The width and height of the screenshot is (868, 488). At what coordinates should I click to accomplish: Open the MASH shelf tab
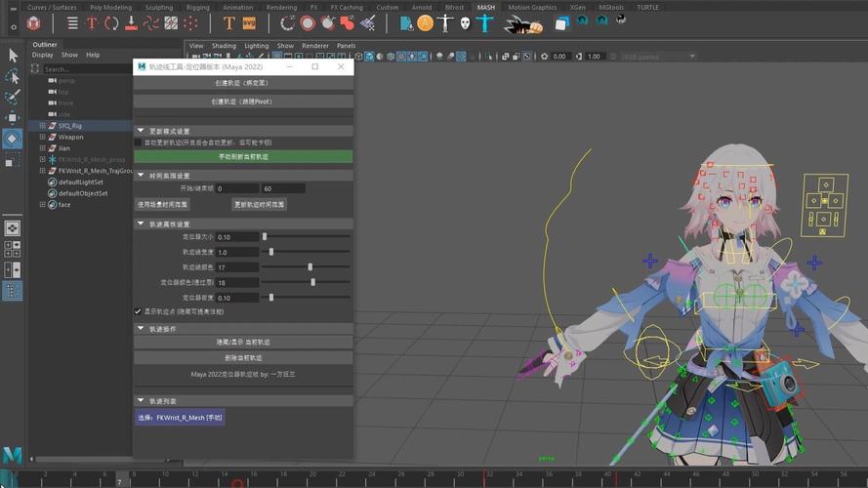486,7
